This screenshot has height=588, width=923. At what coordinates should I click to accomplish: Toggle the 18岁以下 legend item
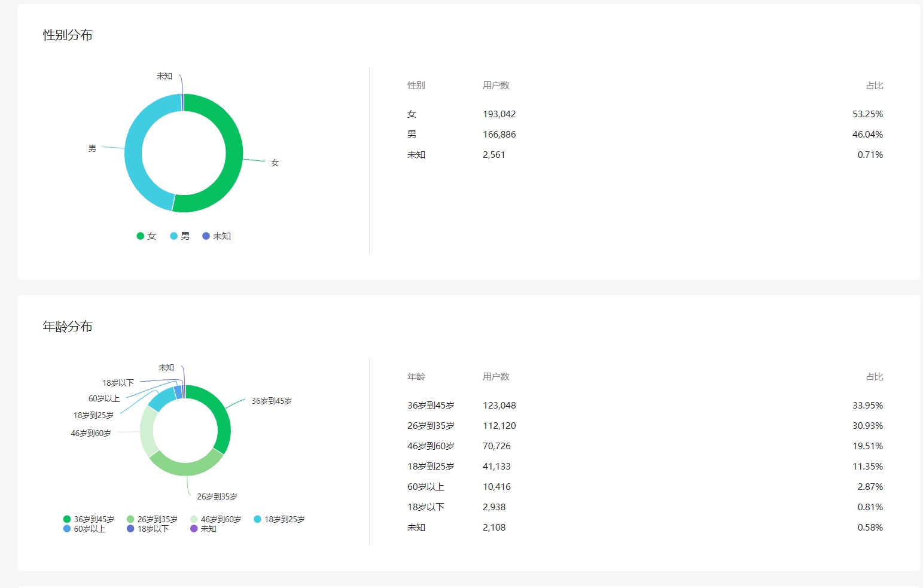click(148, 529)
